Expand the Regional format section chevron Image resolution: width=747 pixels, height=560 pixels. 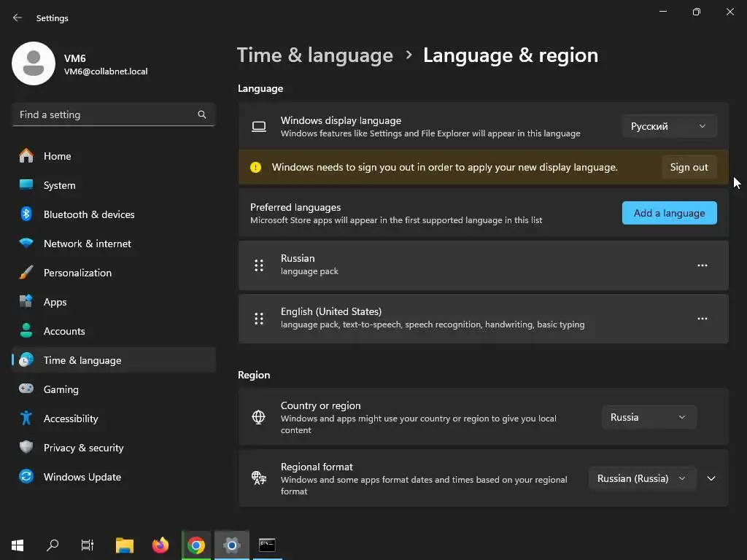(x=711, y=478)
